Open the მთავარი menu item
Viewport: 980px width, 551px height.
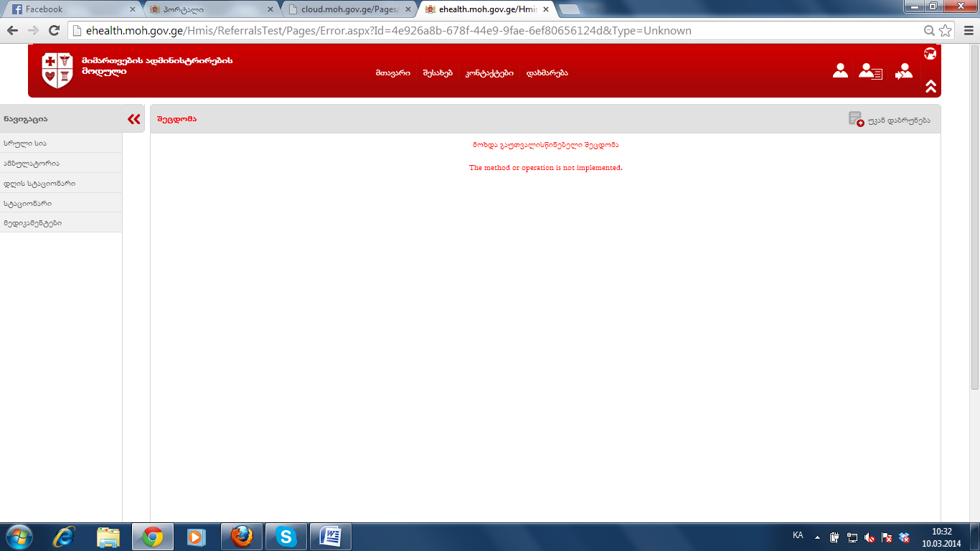[x=392, y=73]
